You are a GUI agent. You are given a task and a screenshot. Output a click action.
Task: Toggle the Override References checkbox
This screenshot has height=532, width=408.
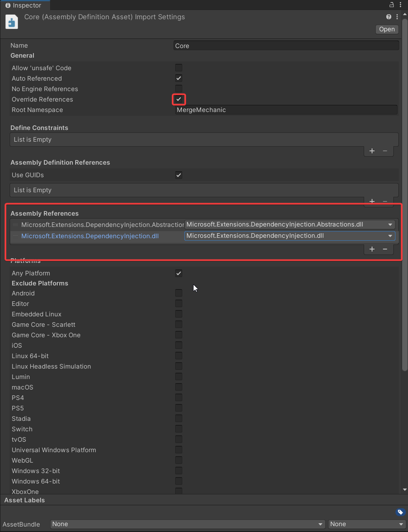point(178,99)
